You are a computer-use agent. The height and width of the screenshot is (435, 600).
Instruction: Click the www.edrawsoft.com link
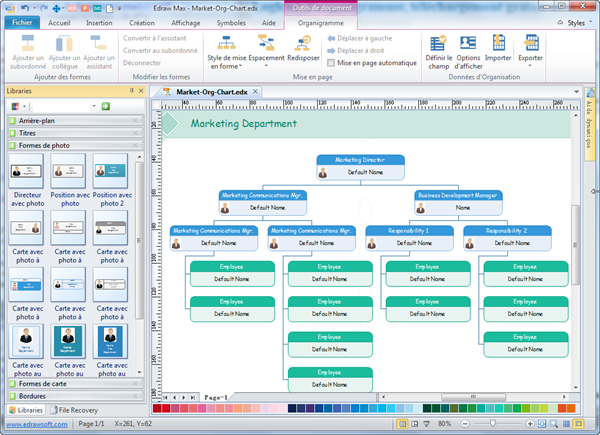[33, 424]
